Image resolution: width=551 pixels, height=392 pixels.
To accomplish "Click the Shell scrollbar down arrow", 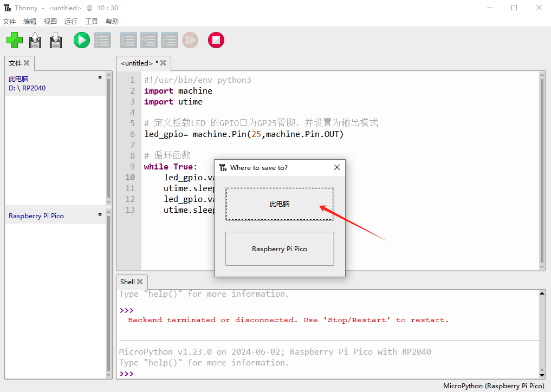I will pos(542,375).
